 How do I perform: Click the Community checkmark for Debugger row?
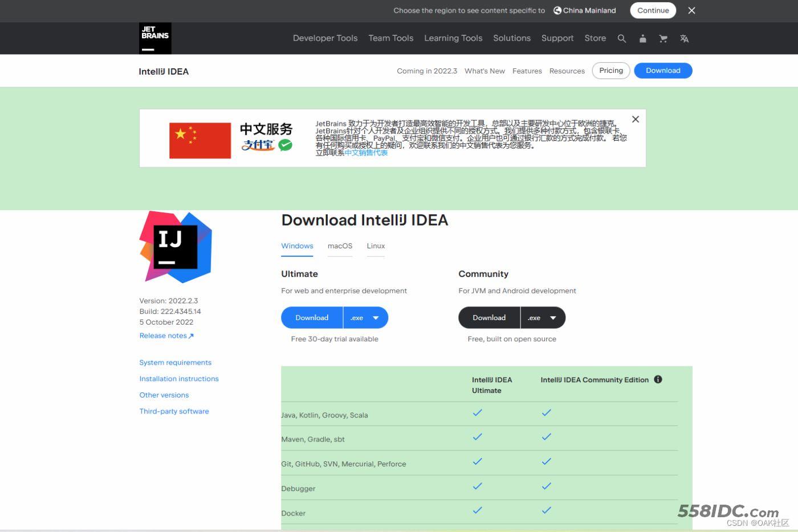click(547, 486)
